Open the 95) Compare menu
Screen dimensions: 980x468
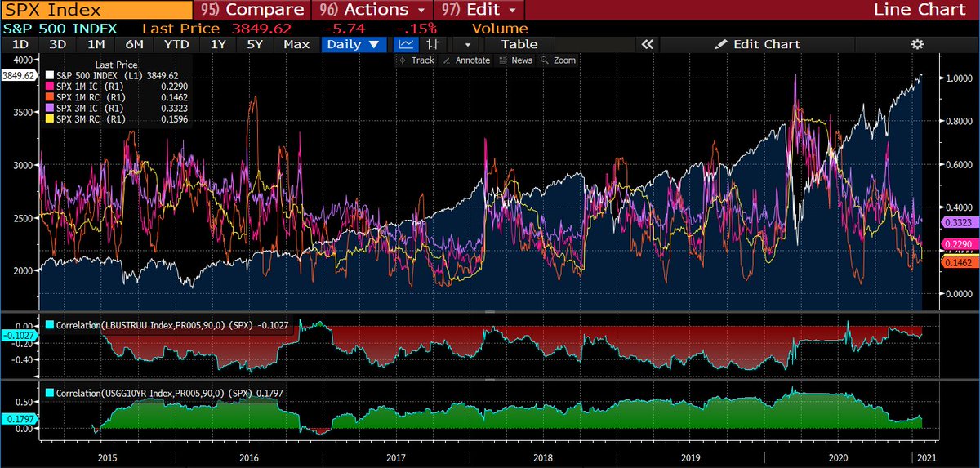click(253, 10)
